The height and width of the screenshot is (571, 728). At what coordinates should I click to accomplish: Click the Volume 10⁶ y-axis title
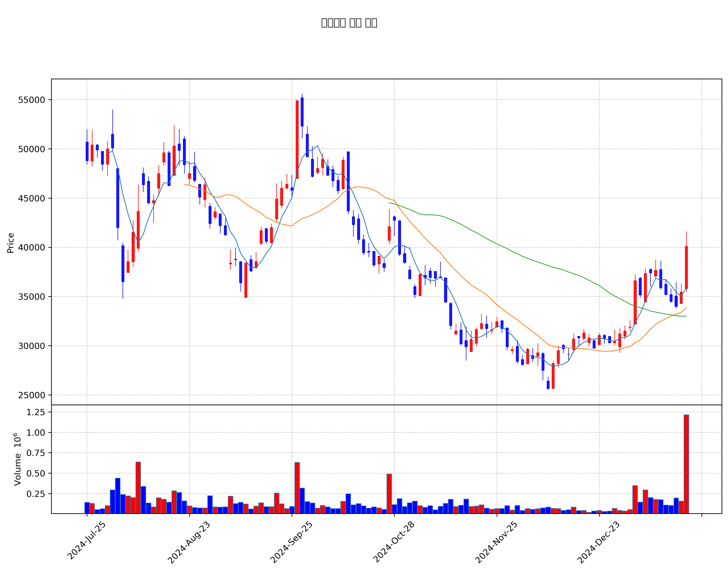(x=17, y=460)
